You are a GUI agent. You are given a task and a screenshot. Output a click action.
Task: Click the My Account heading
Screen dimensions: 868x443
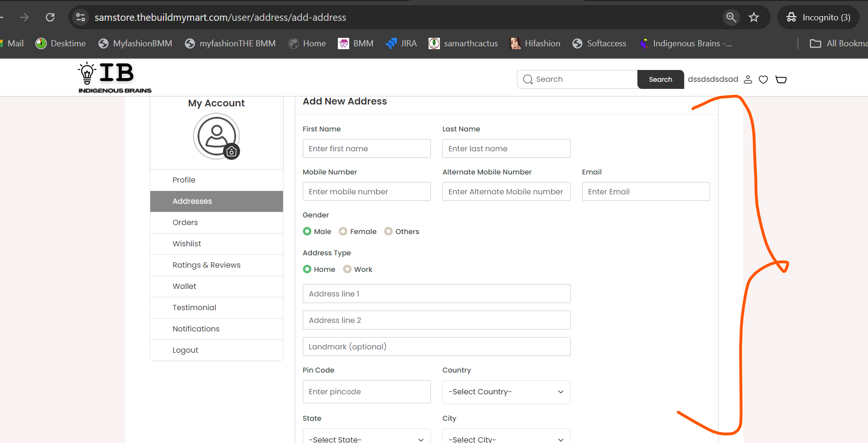(x=216, y=103)
